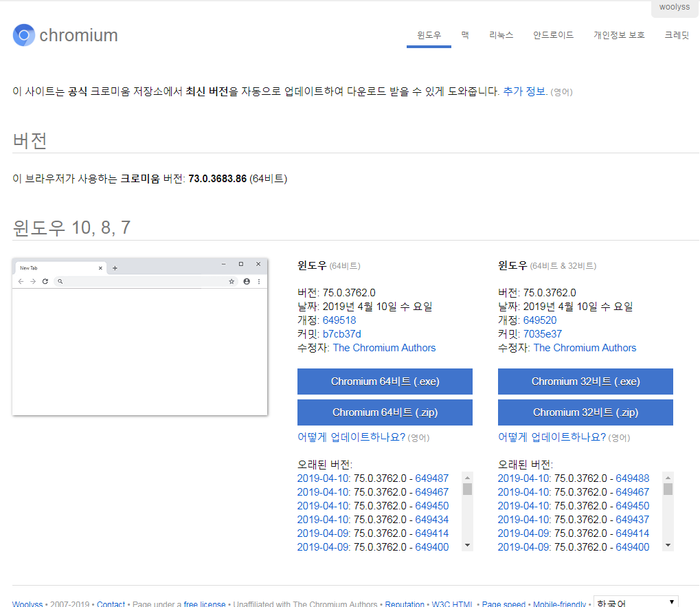
Task: Open the Reputation footer link
Action: 405,604
